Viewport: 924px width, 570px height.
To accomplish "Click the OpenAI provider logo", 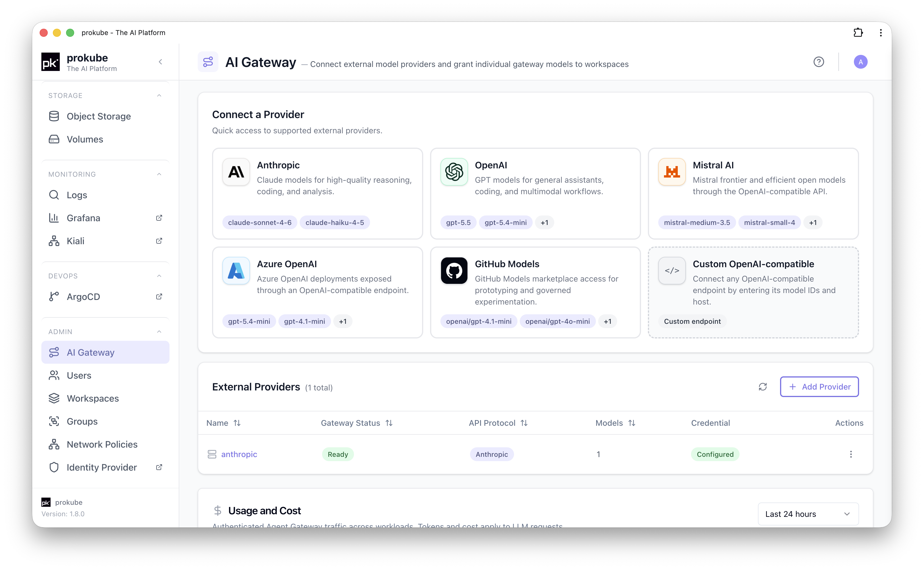I will coord(454,172).
